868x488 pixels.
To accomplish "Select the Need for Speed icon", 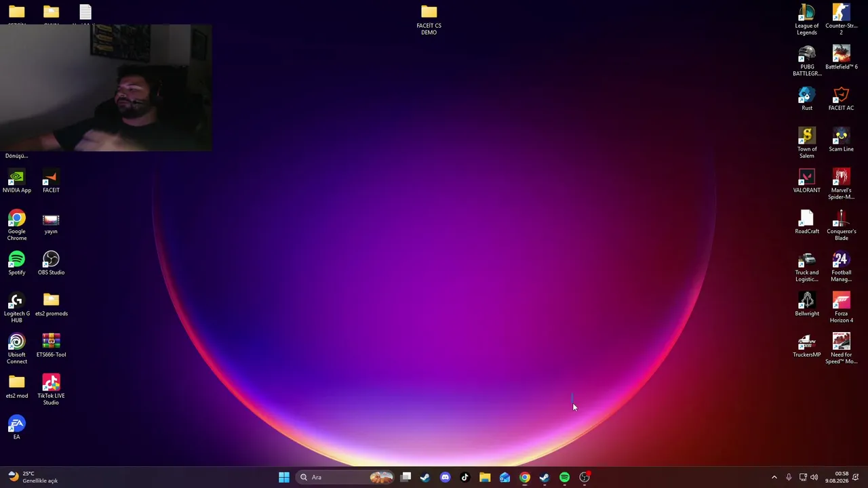I will 841,349.
